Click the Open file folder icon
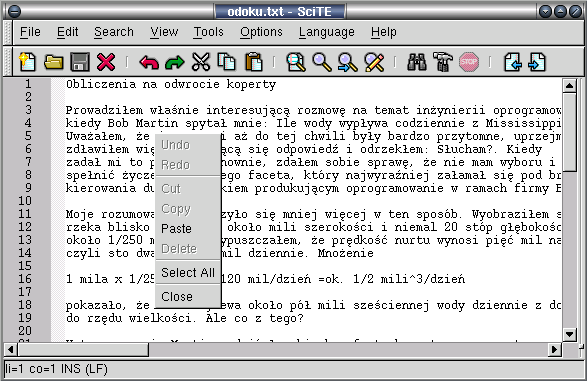The width and height of the screenshot is (587, 381). click(x=54, y=62)
